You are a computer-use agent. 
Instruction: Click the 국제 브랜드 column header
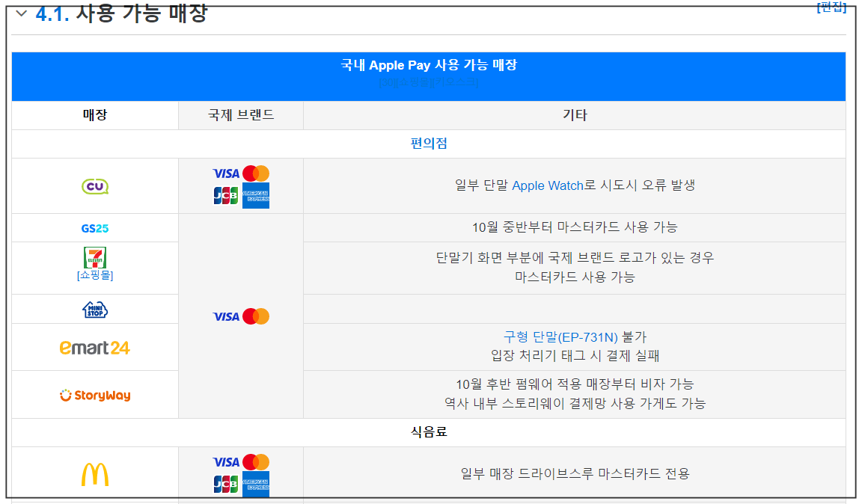coord(241,115)
